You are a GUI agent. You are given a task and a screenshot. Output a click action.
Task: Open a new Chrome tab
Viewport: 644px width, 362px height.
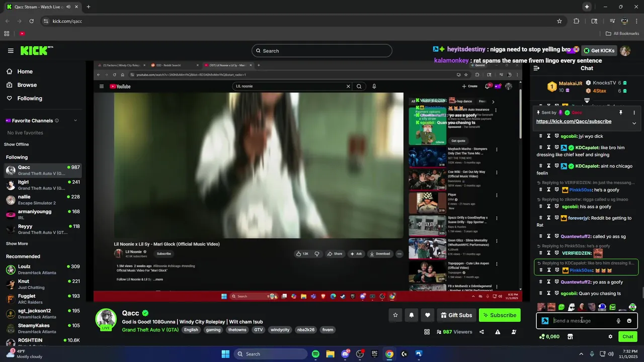coord(88,7)
